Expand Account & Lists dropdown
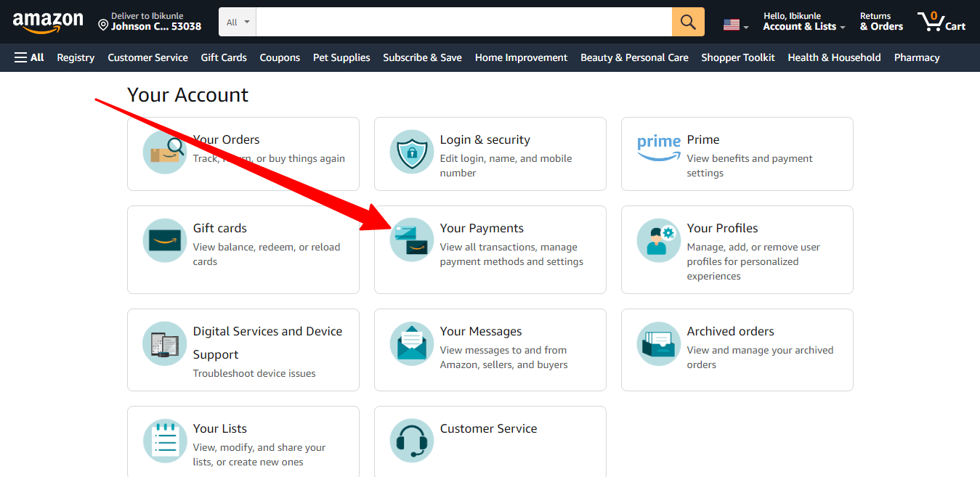The image size is (980, 477). [804, 22]
